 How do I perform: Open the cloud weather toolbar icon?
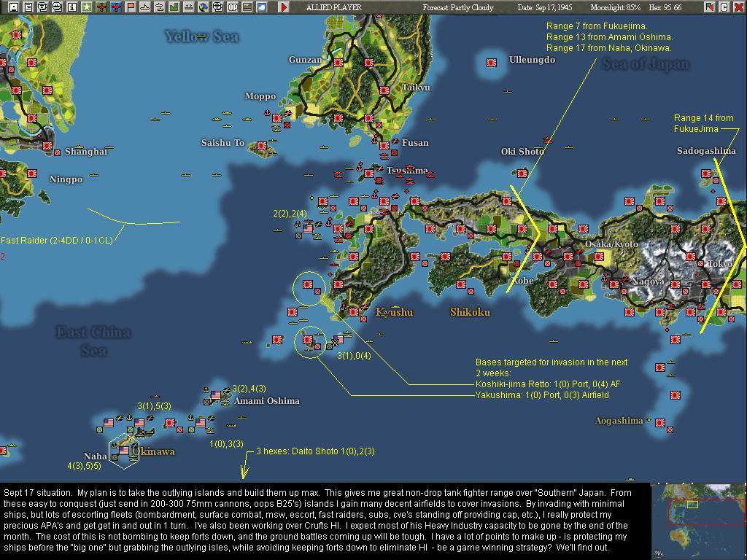(262, 7)
